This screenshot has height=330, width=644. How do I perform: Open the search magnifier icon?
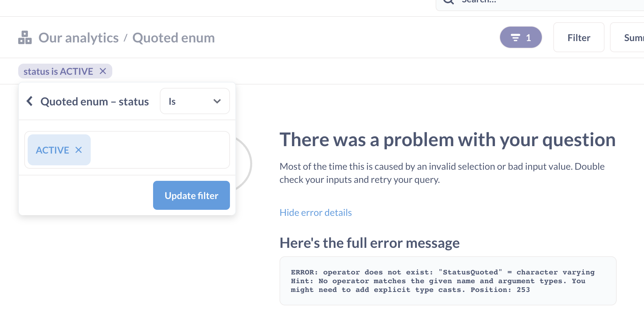(448, 2)
